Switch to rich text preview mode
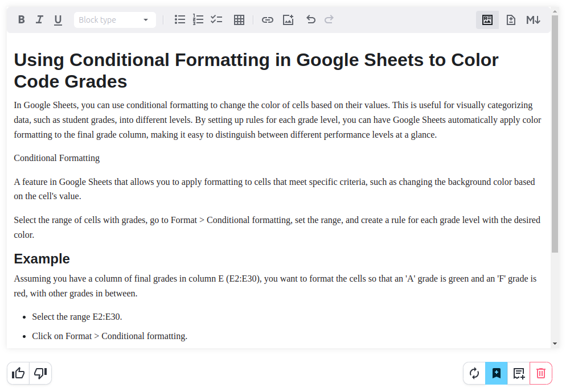This screenshot has height=392, width=570. tap(487, 19)
